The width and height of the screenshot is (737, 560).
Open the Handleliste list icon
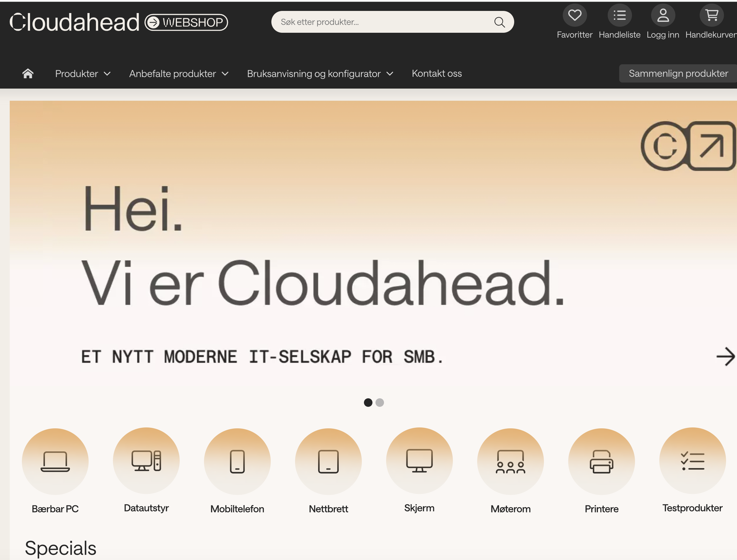click(619, 15)
